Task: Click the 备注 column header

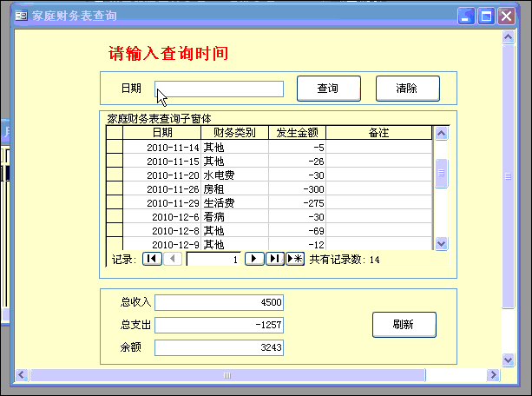Action: point(379,133)
